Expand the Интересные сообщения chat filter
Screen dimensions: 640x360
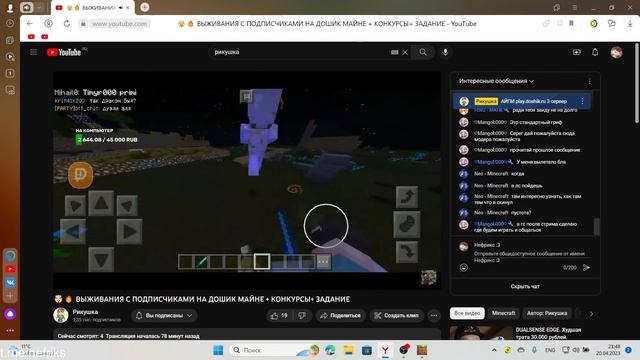pos(496,81)
